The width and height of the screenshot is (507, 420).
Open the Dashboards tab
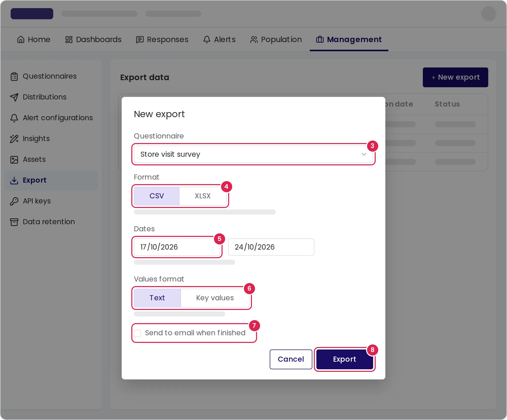click(93, 40)
